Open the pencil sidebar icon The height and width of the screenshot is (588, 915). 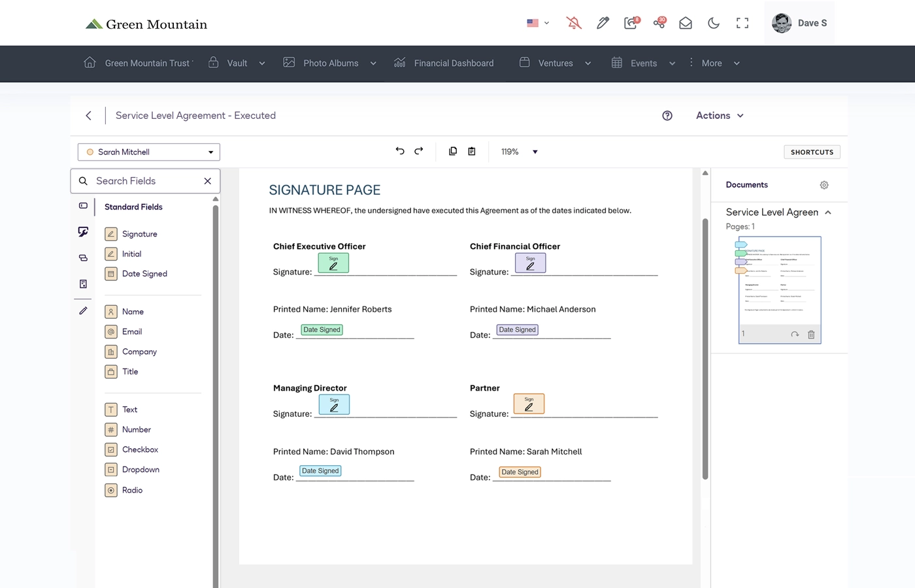83,311
